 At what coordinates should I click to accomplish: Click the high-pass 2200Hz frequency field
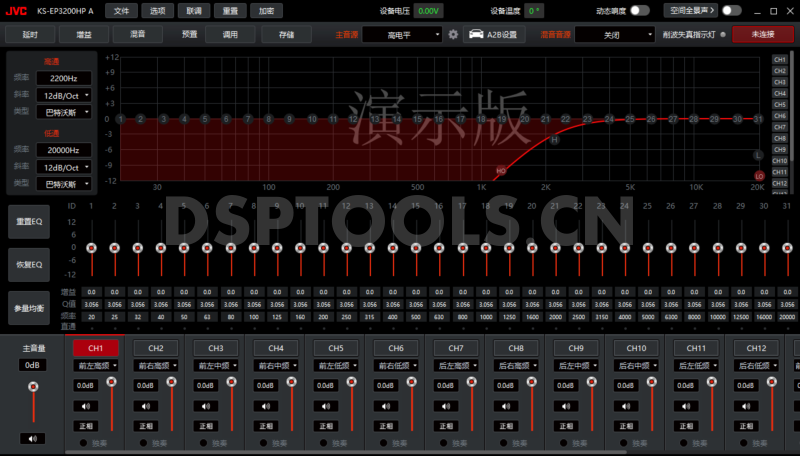click(x=64, y=77)
